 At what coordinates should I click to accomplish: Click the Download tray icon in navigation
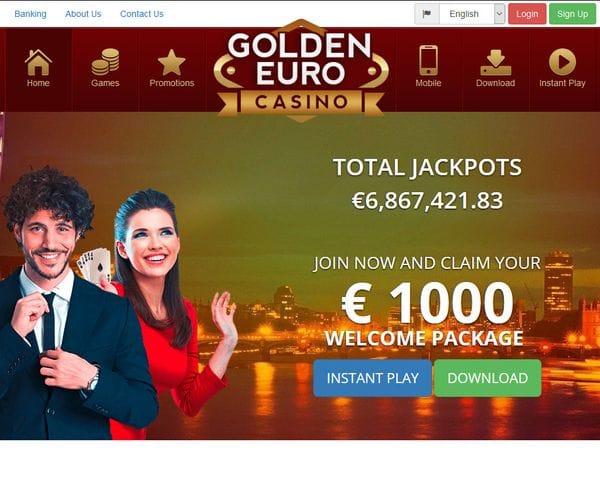click(x=496, y=62)
